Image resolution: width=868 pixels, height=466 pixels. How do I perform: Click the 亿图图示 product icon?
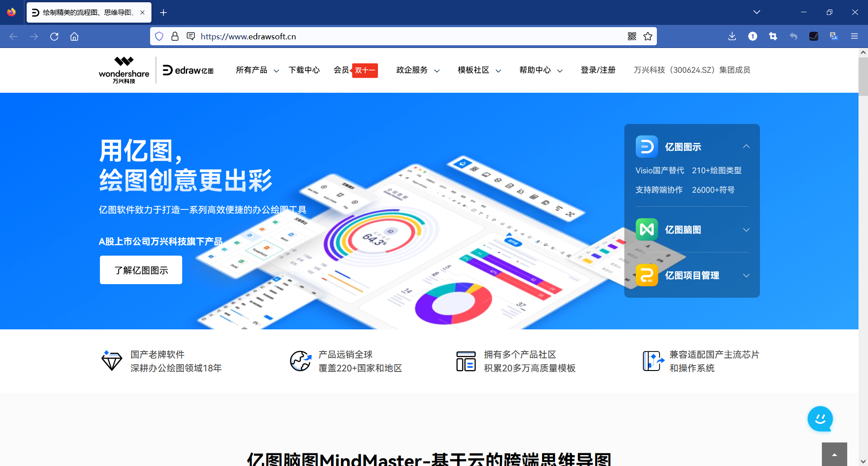(647, 147)
